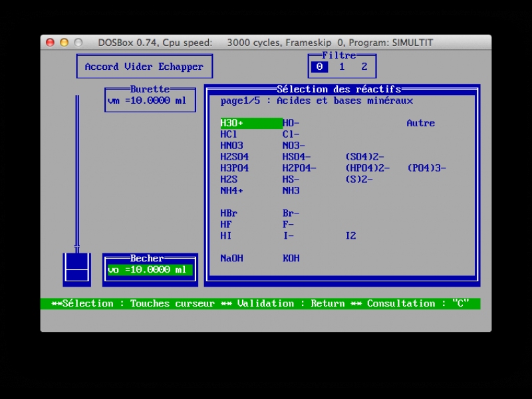Choose NH3 from the bases column

click(291, 191)
